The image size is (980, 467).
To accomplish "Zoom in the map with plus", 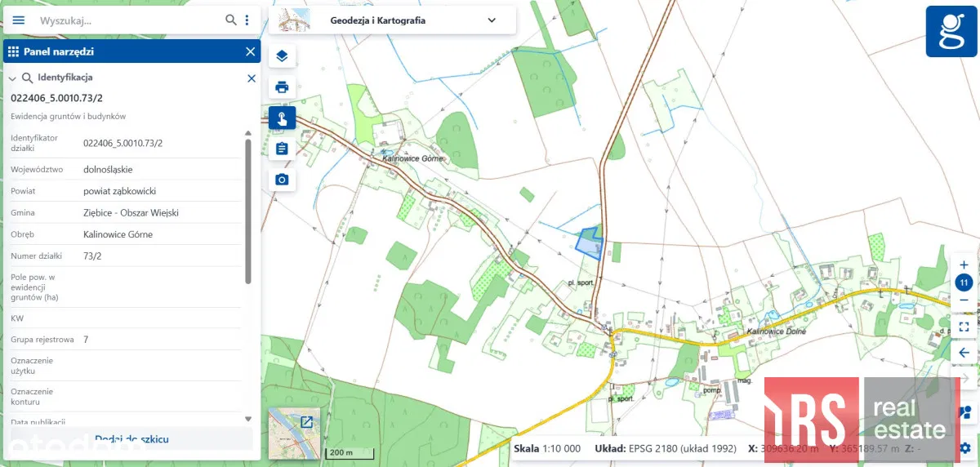I will pos(964,265).
